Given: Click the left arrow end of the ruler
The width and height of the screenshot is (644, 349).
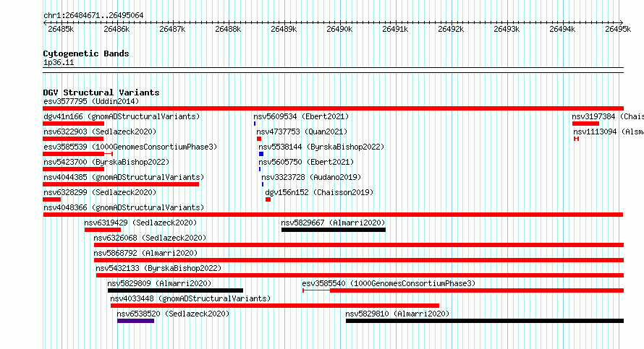Looking at the screenshot, I should 45,23.
